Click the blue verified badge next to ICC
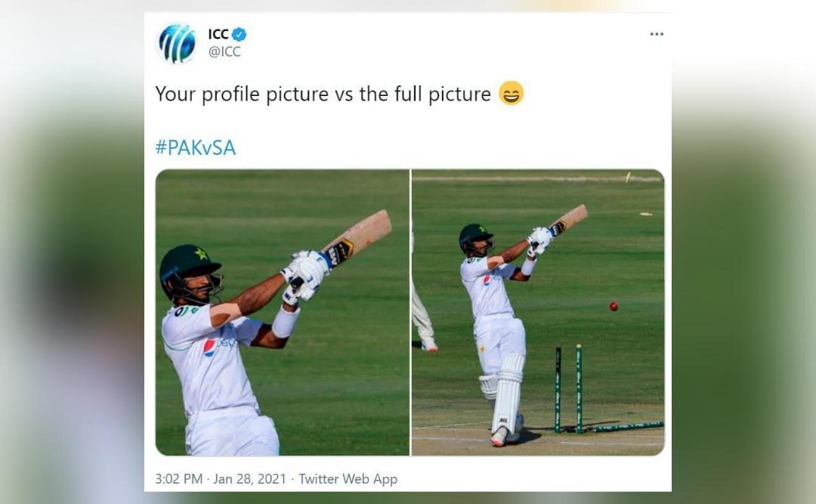This screenshot has width=816, height=504. tap(240, 33)
